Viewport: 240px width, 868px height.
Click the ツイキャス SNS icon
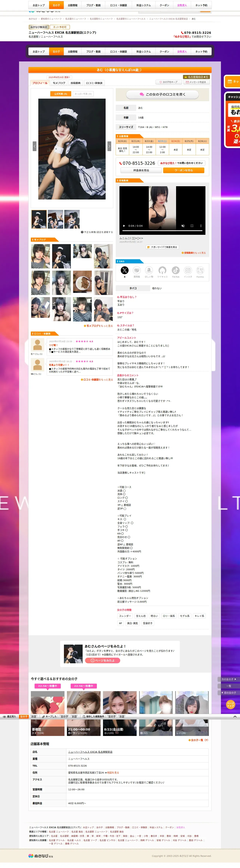point(162,270)
